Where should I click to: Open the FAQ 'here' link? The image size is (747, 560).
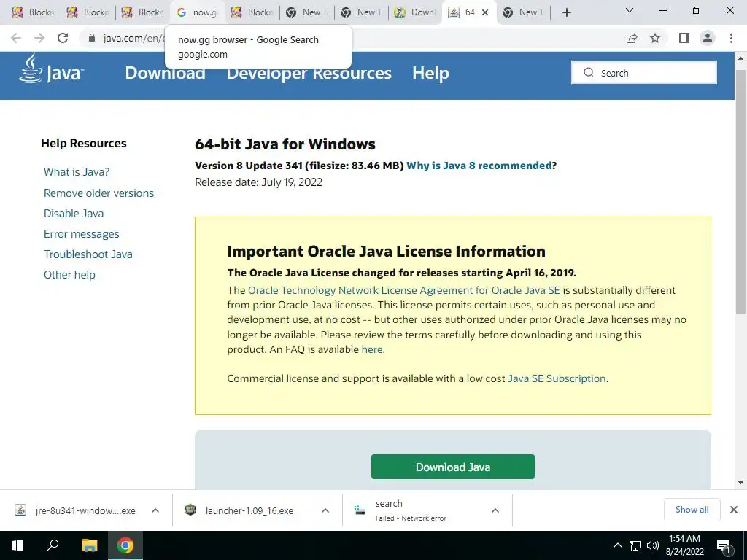(x=372, y=349)
